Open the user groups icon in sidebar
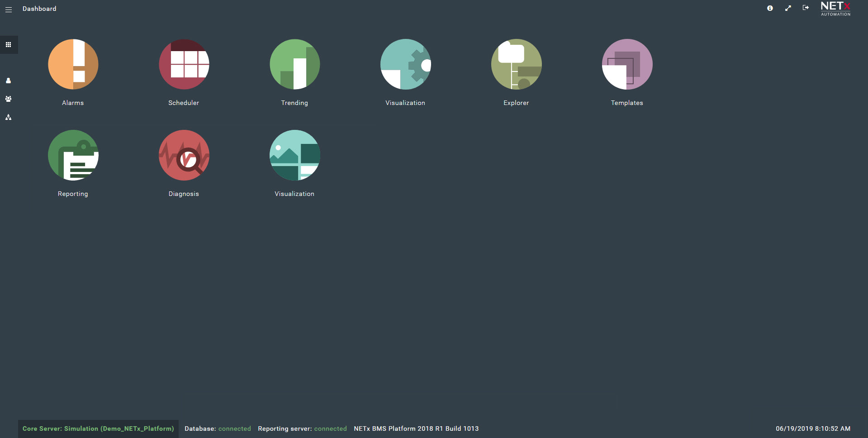 click(8, 99)
